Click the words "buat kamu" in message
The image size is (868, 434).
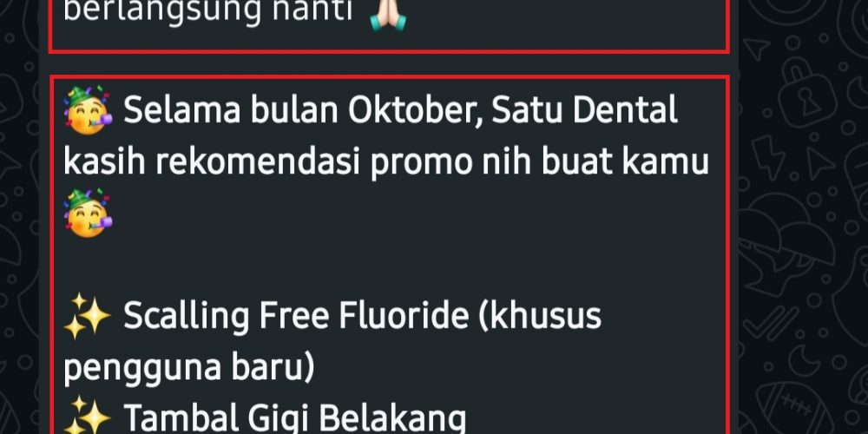point(624,161)
